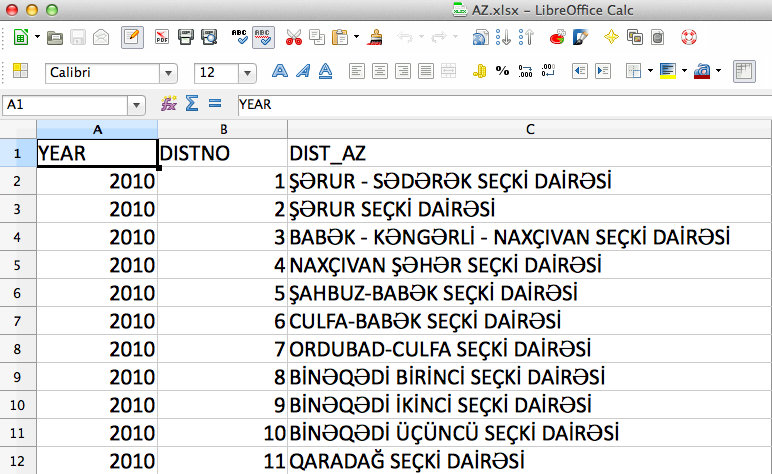Expand the font size 12 dropdown
772x474 pixels.
pos(246,73)
